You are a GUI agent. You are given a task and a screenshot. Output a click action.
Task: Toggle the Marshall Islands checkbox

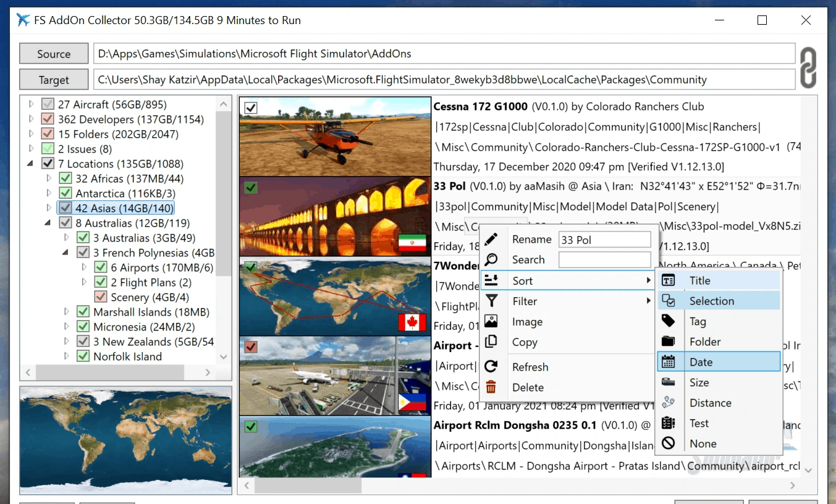pyautogui.click(x=83, y=312)
